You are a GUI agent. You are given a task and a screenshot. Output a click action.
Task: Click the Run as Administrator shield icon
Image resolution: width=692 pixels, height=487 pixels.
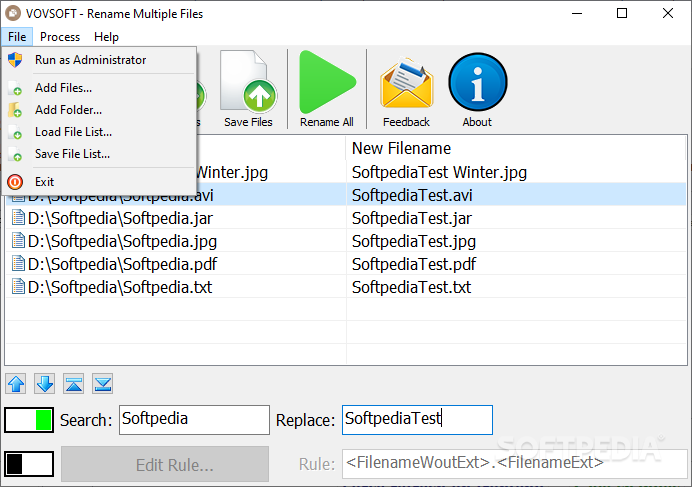pos(15,60)
